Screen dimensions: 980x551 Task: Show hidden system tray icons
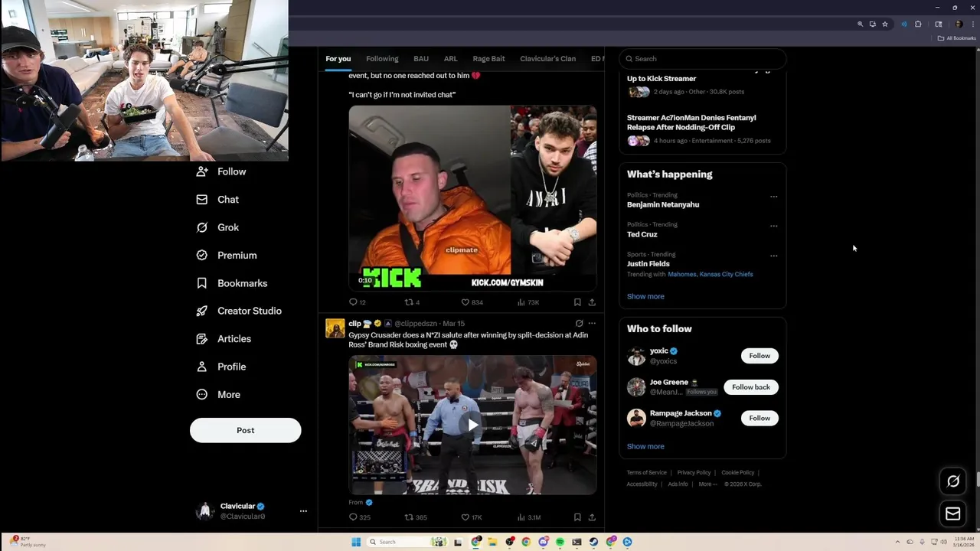click(897, 542)
